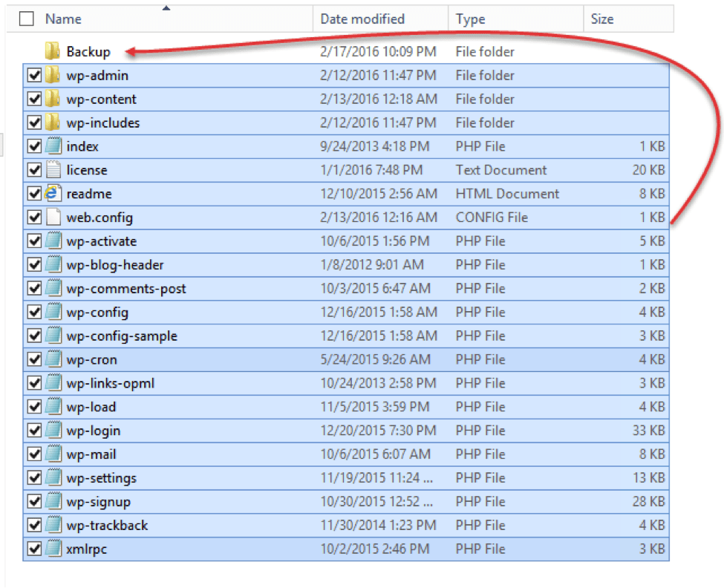The height and width of the screenshot is (588, 724).
Task: Click the ascending sort arrow above Name
Action: coord(166,6)
